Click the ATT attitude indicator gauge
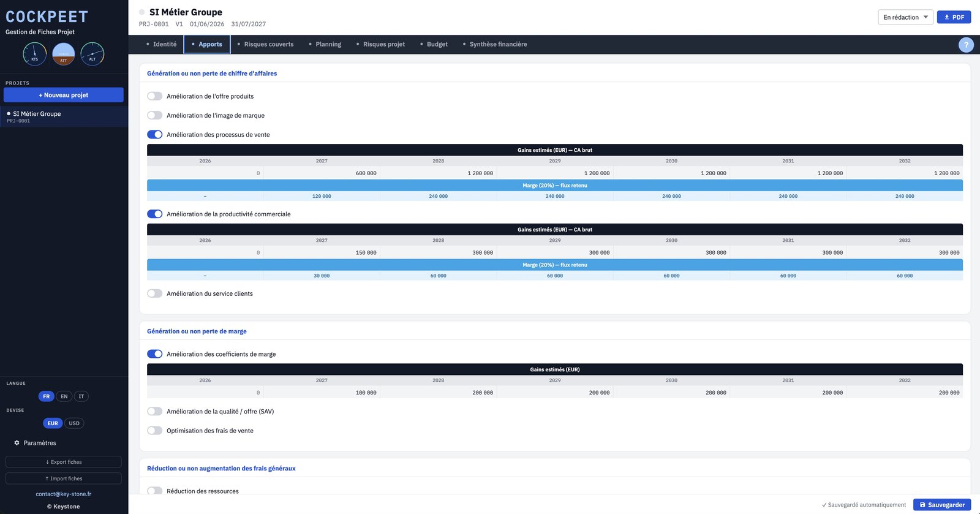Screen dimensions: 980x514 click(x=64, y=54)
